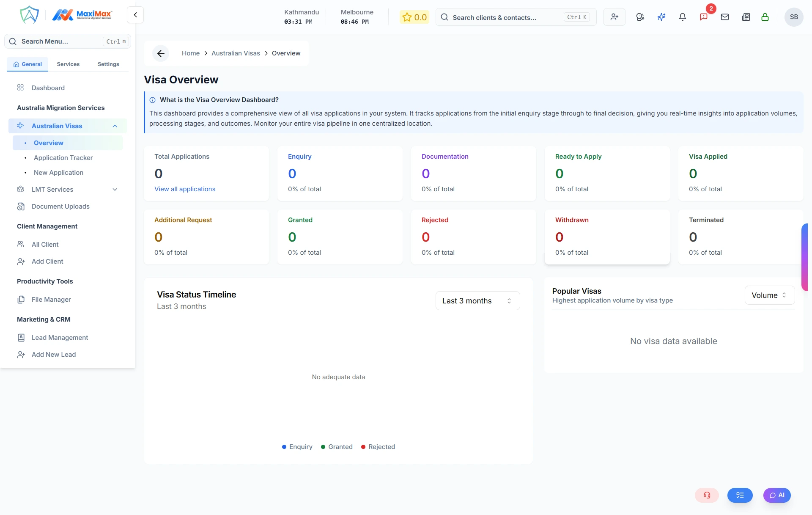Switch to the Services tab
The image size is (812, 515).
[x=68, y=64]
